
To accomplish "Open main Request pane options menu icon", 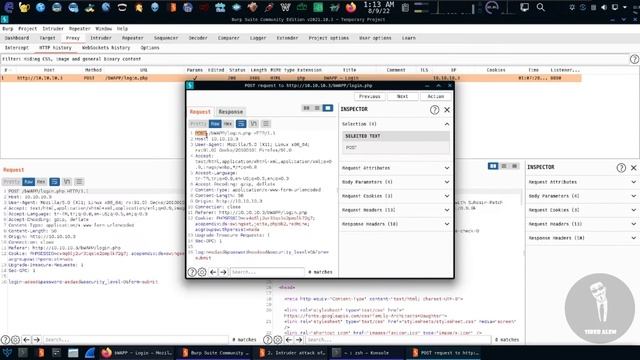I will pos(79,182).
